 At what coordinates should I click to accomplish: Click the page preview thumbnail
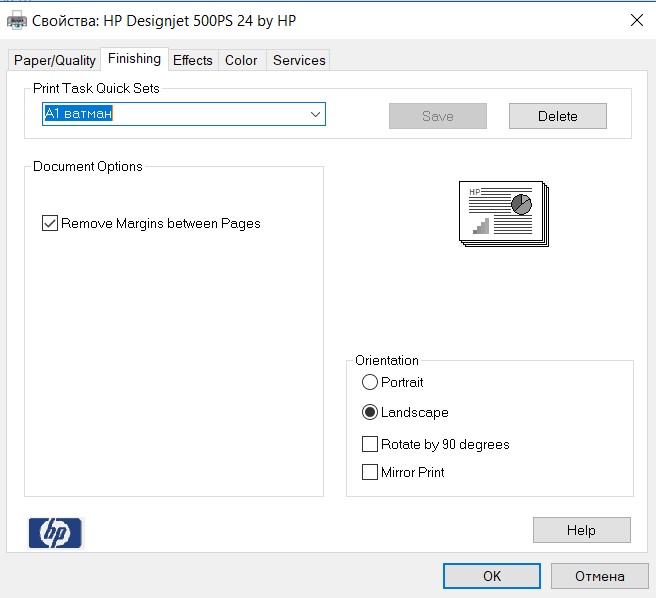pyautogui.click(x=504, y=214)
